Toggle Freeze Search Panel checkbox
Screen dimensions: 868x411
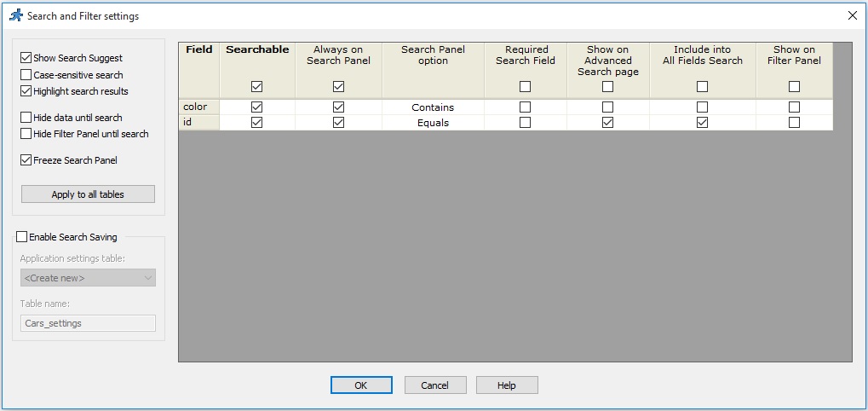[x=26, y=160]
